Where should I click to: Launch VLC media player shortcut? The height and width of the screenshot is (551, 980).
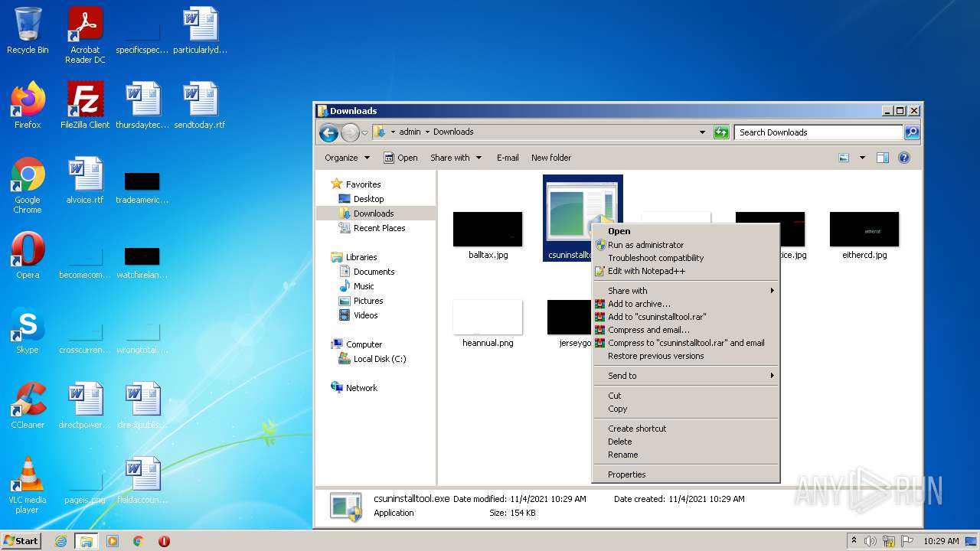(x=28, y=485)
